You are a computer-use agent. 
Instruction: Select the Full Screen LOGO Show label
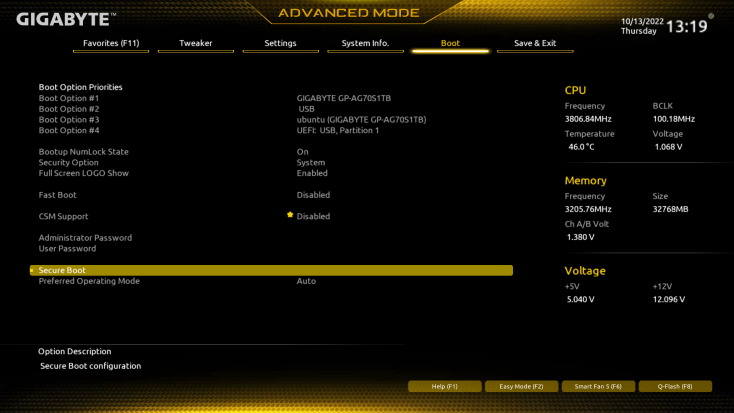83,173
